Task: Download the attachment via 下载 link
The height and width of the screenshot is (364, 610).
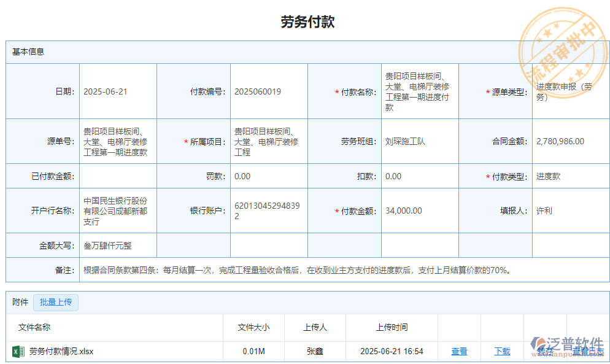Action: pyautogui.click(x=502, y=351)
